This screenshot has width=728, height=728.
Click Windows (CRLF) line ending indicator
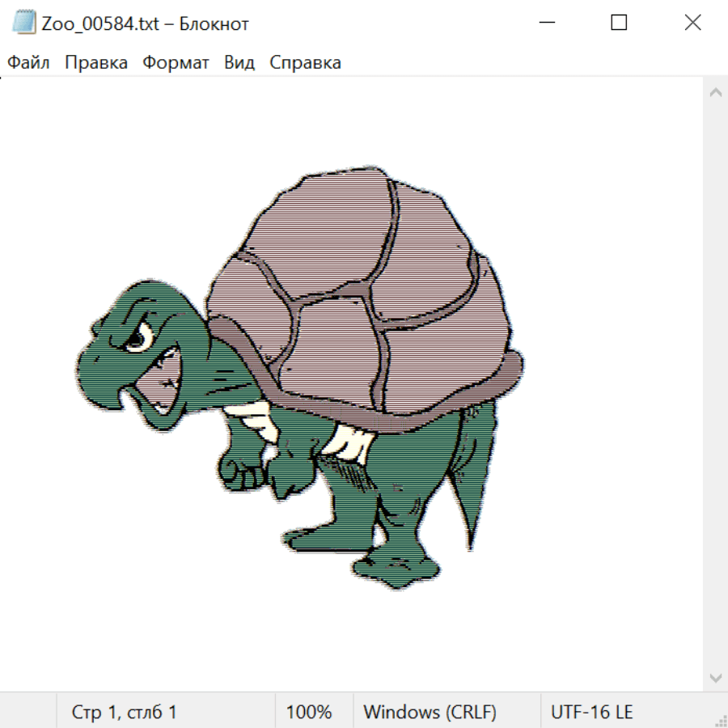click(x=430, y=713)
